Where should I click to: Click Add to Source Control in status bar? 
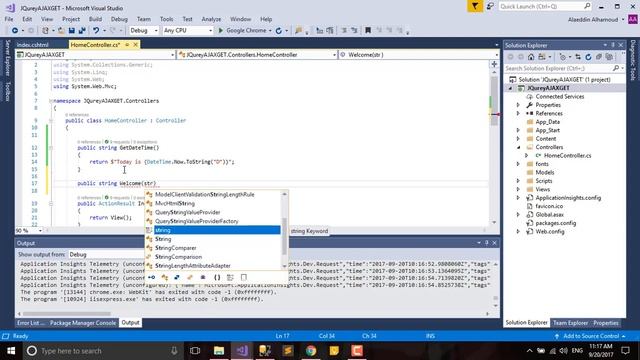[x=591, y=336]
